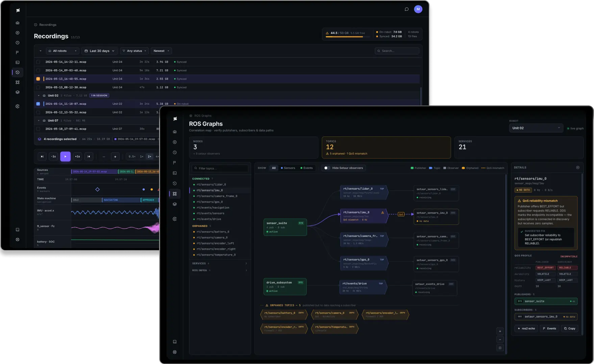The image size is (594, 364).
Task: Open the Last 30 days date dropdown
Action: (99, 51)
